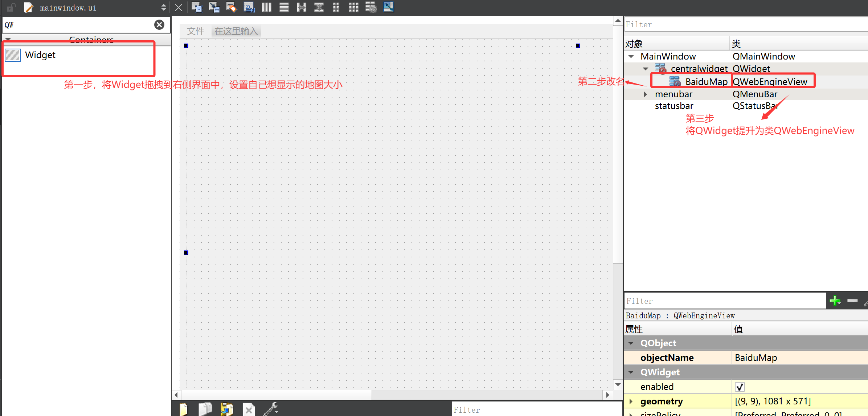This screenshot has height=416, width=868.
Task: Edit the objectName value BaiduMap
Action: 800,358
